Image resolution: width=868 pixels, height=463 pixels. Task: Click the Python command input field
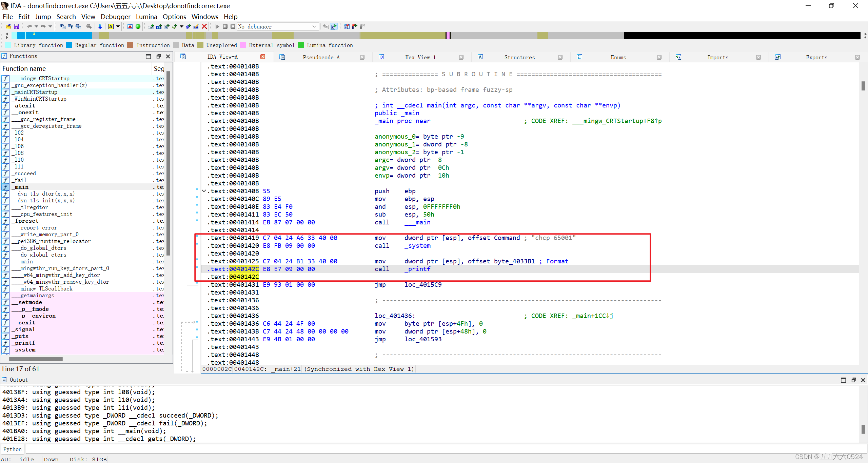tap(441, 449)
